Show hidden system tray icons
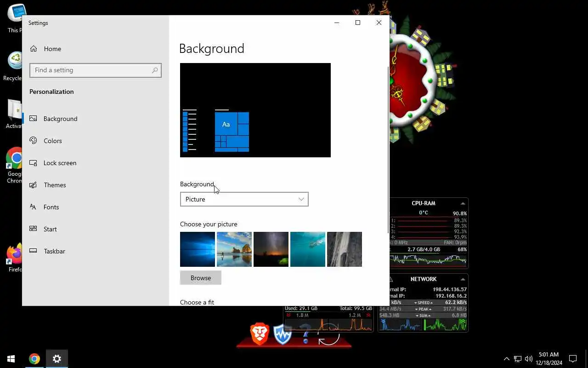This screenshot has height=368, width=588. tap(506, 359)
